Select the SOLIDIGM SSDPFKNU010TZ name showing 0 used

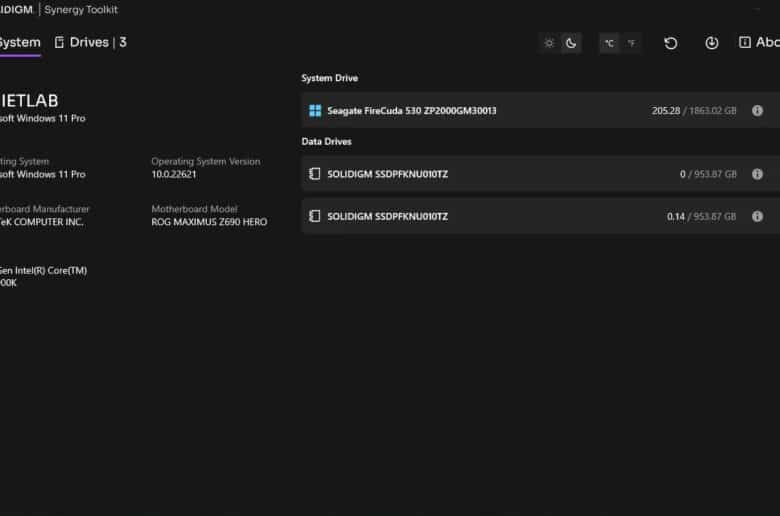pyautogui.click(x=388, y=174)
